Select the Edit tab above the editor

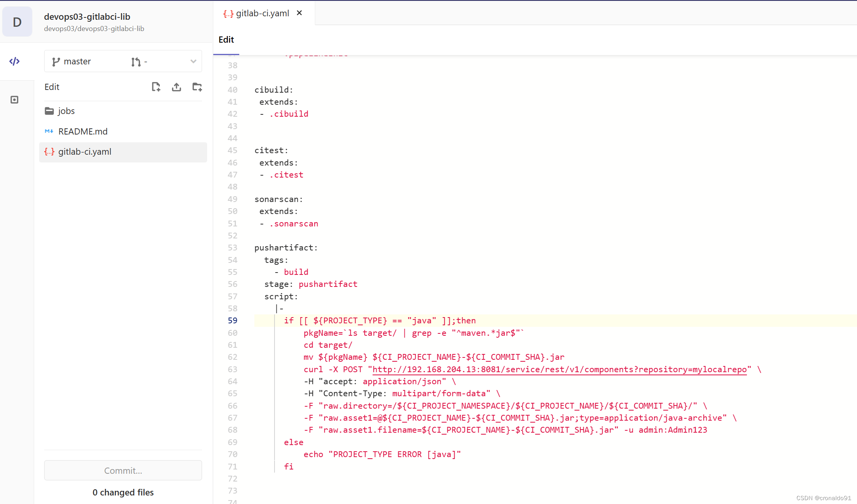[226, 40]
